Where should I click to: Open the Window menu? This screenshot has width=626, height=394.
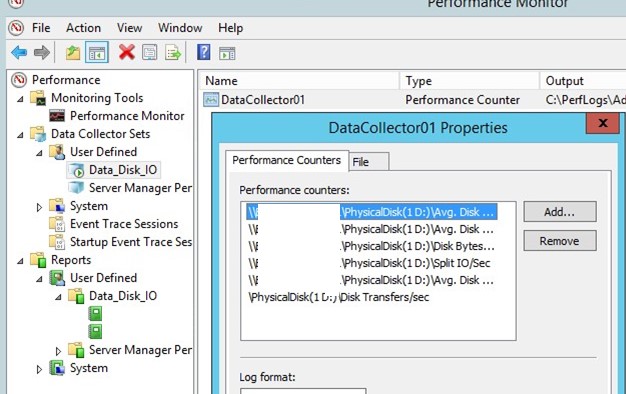click(180, 28)
